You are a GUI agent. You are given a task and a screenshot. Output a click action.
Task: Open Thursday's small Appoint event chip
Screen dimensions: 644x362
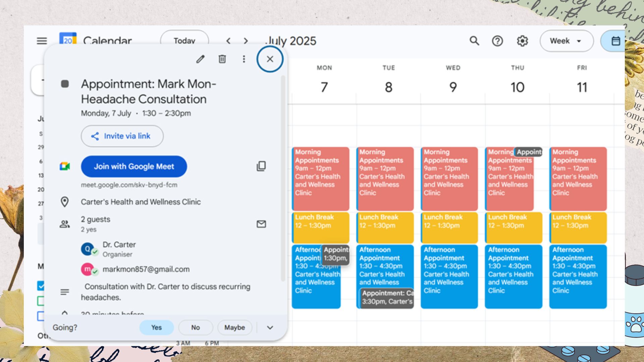[x=529, y=152]
